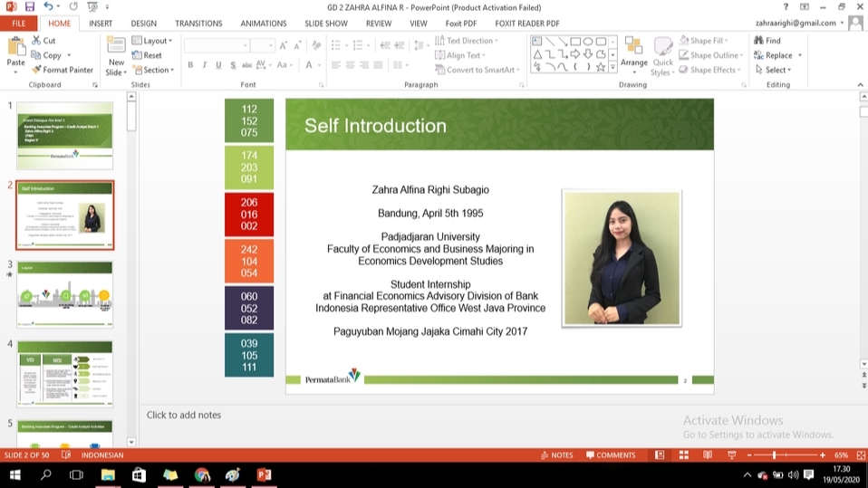Expand the Replace dropdown arrow
Viewport: 868px width, 488px height.
[x=800, y=55]
